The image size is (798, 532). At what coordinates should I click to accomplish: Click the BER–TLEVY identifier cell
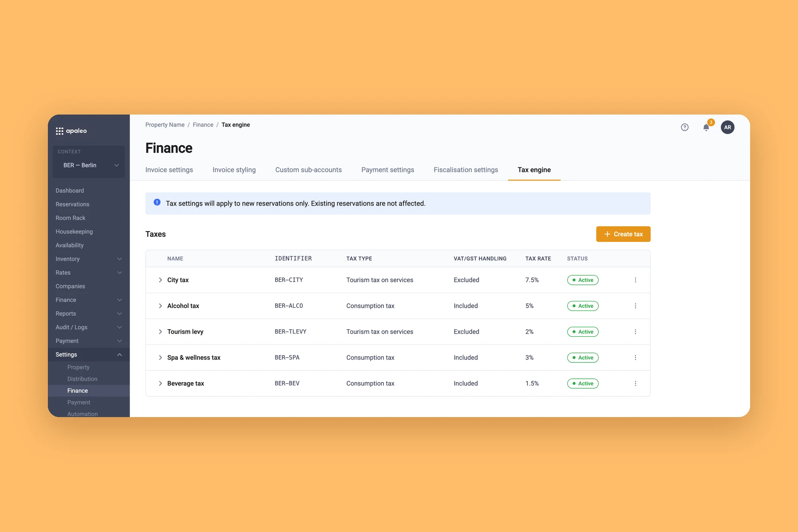pyautogui.click(x=290, y=332)
